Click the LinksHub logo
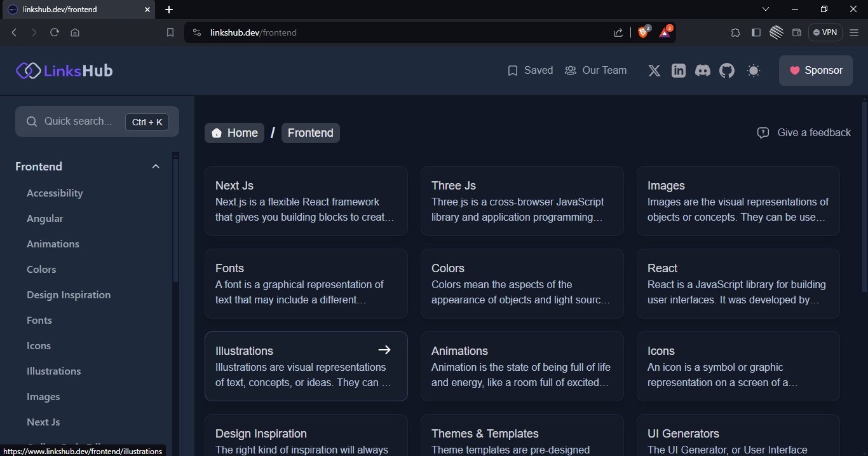868x456 pixels. pyautogui.click(x=64, y=71)
